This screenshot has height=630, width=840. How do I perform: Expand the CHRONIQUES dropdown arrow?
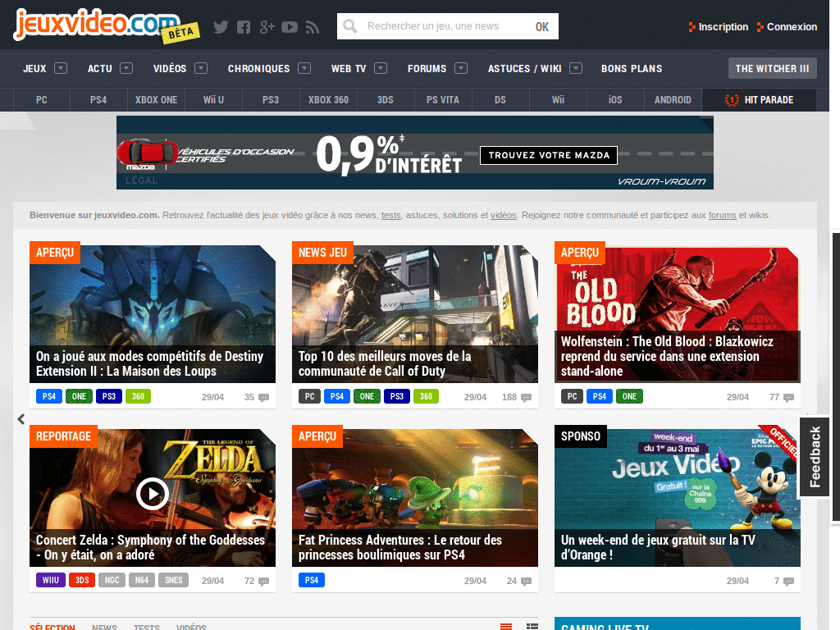(x=304, y=68)
